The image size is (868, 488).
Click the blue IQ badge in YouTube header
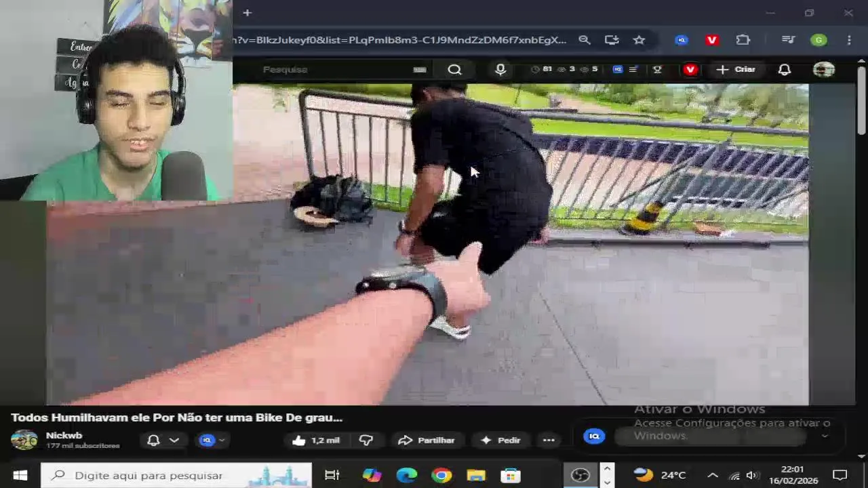617,69
